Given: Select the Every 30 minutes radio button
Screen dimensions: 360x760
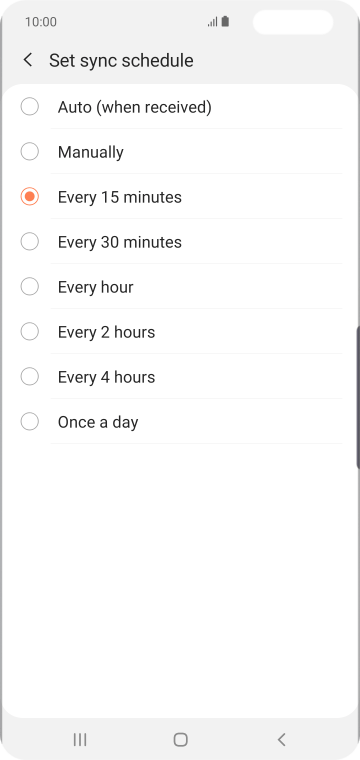Looking at the screenshot, I should point(30,241).
